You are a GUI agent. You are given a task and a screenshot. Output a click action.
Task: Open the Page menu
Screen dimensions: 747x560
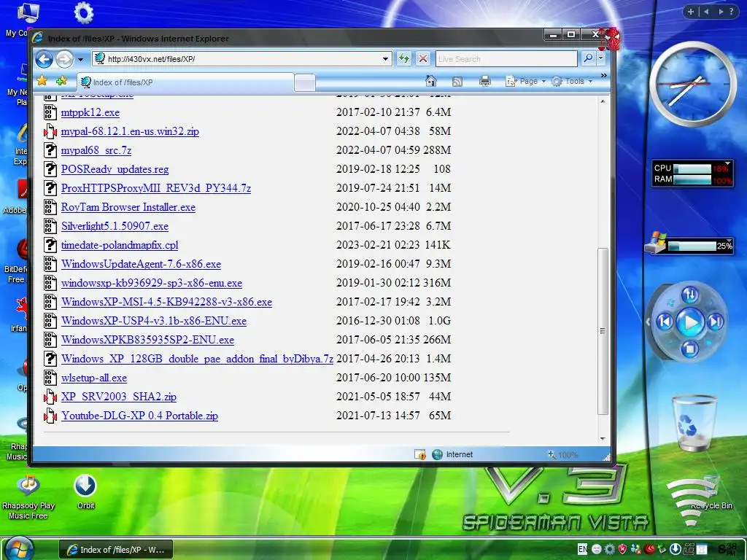525,82
